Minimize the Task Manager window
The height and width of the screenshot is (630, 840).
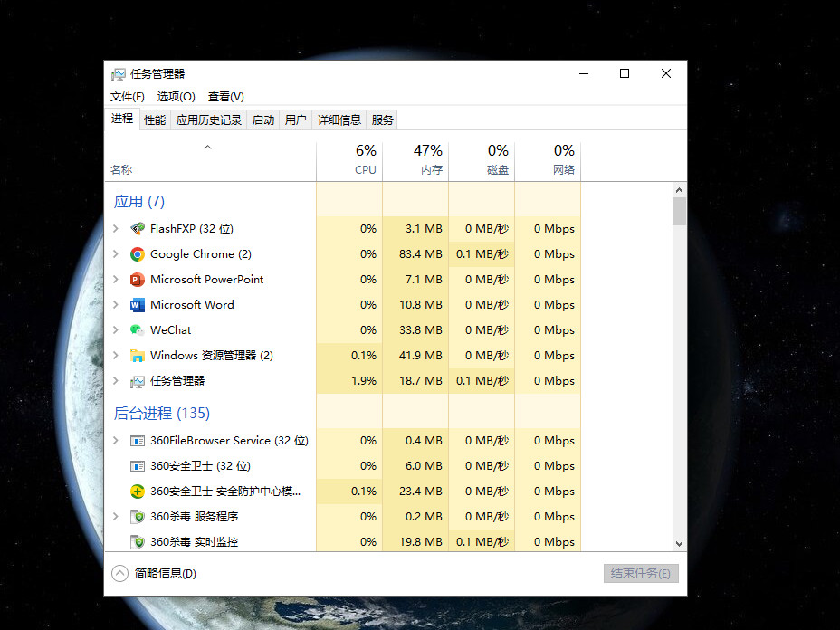584,74
